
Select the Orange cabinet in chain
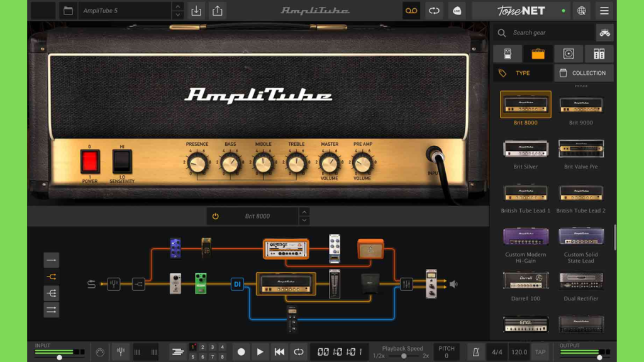370,249
